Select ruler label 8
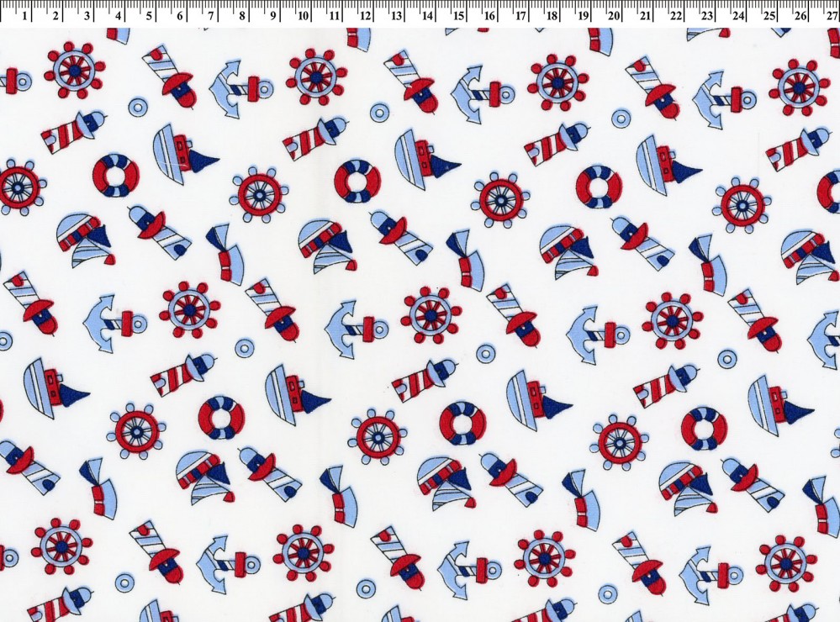840x622 pixels. [x=242, y=15]
